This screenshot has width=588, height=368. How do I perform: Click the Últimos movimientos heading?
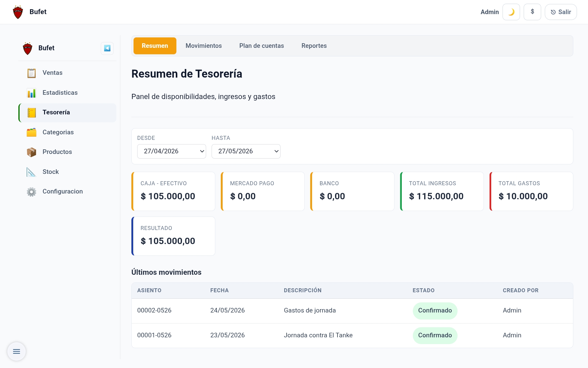(166, 272)
